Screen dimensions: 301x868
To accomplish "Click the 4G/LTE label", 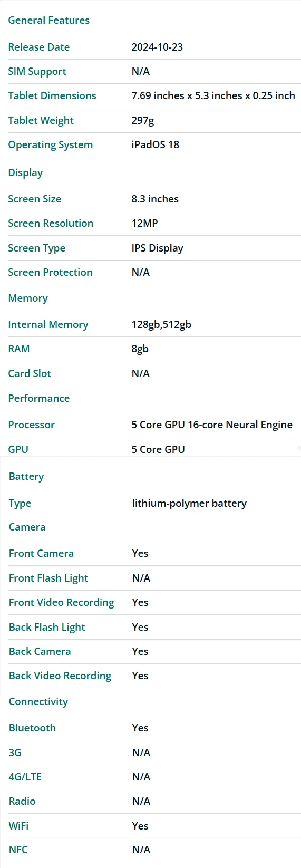I will click(x=25, y=777).
